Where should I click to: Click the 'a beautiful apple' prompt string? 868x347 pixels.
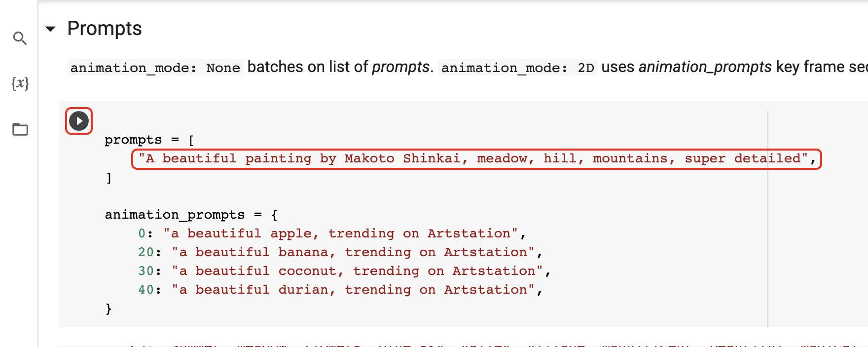tap(341, 233)
